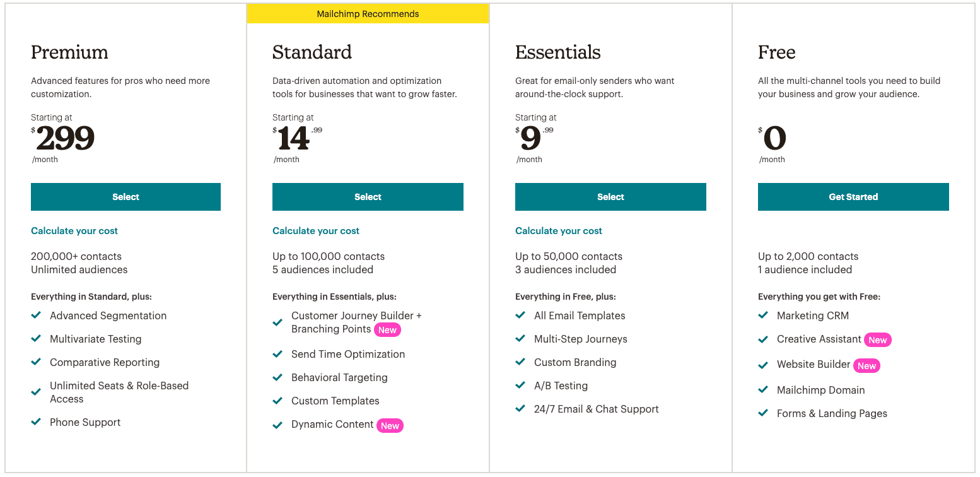Click the Standard plan heading

[x=312, y=52]
